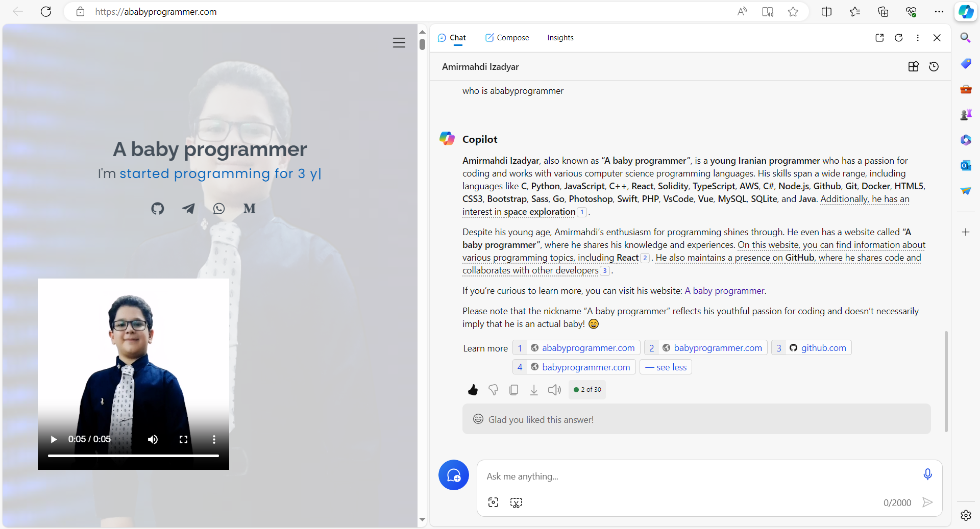Add a screenshot with the visual search icon
Viewport: 980px width, 529px height.
point(493,502)
